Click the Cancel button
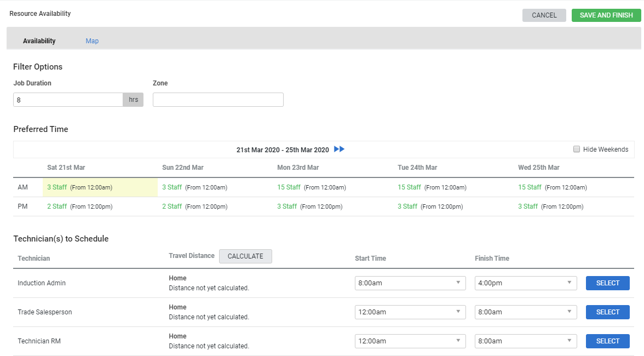644x356 pixels. click(x=544, y=15)
